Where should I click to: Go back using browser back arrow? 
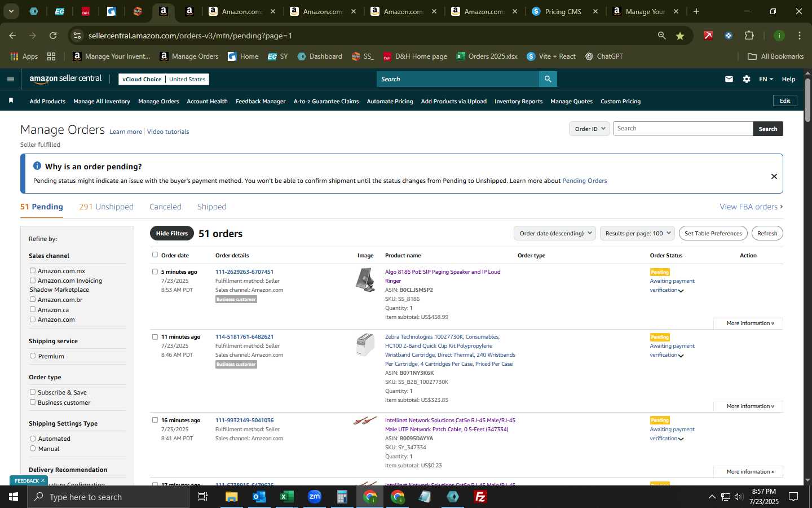12,36
